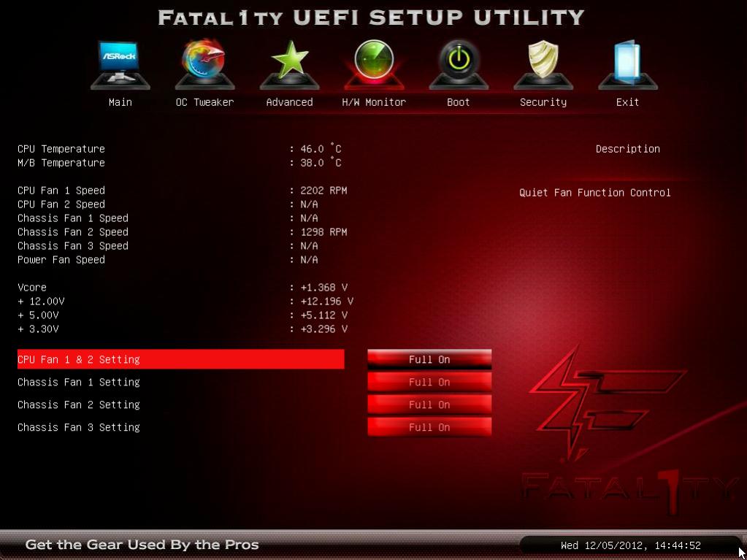Click the Quiet Fan Function Control text
Image resolution: width=747 pixels, height=560 pixels.
pyautogui.click(x=594, y=193)
